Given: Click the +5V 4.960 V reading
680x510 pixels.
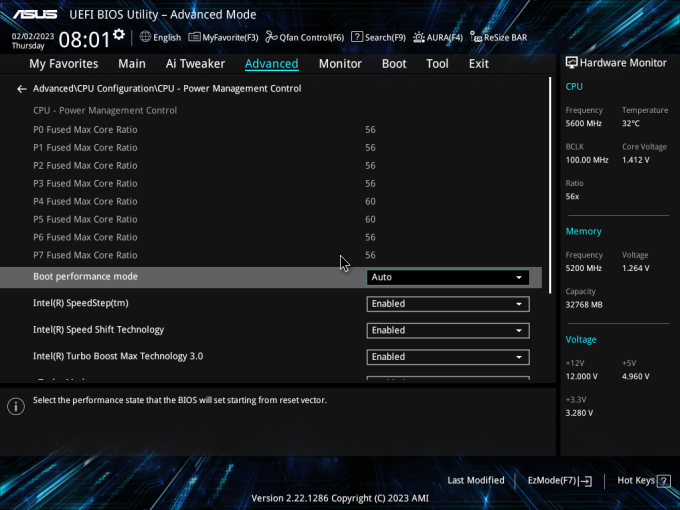Looking at the screenshot, I should 636,376.
